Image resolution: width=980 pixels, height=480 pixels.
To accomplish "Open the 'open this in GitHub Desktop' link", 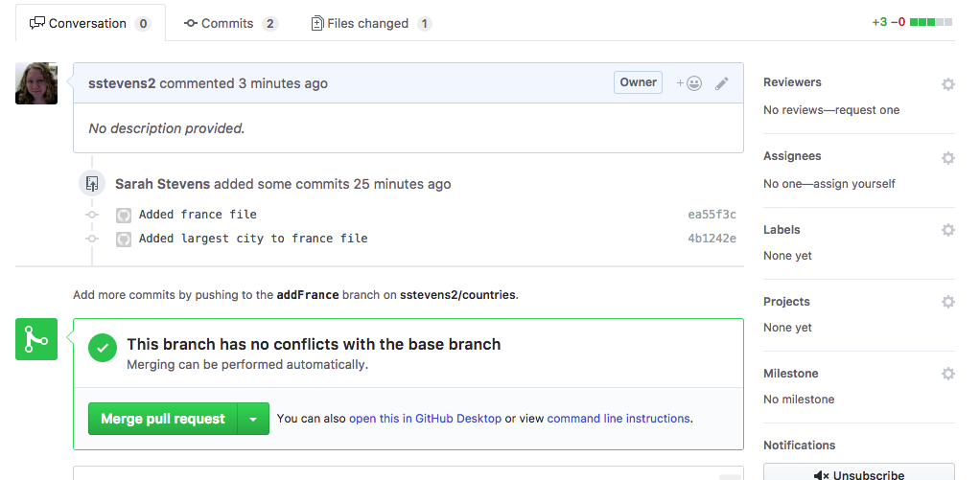I will (x=425, y=419).
